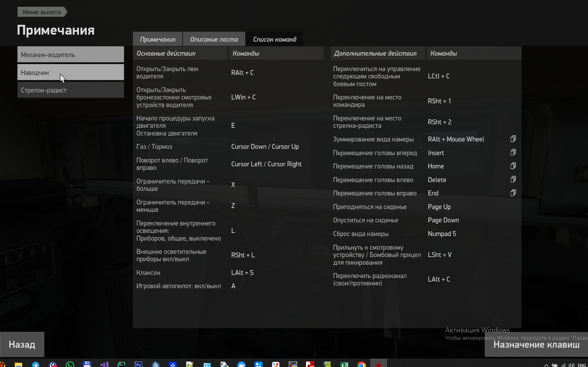Switch to the Примечания tab
This screenshot has height=367, width=588.
(157, 39)
